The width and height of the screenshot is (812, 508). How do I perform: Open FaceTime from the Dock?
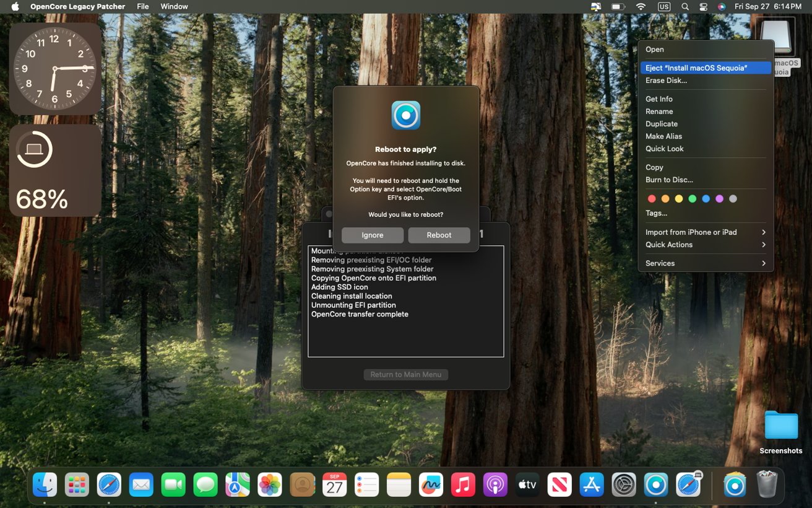173,484
